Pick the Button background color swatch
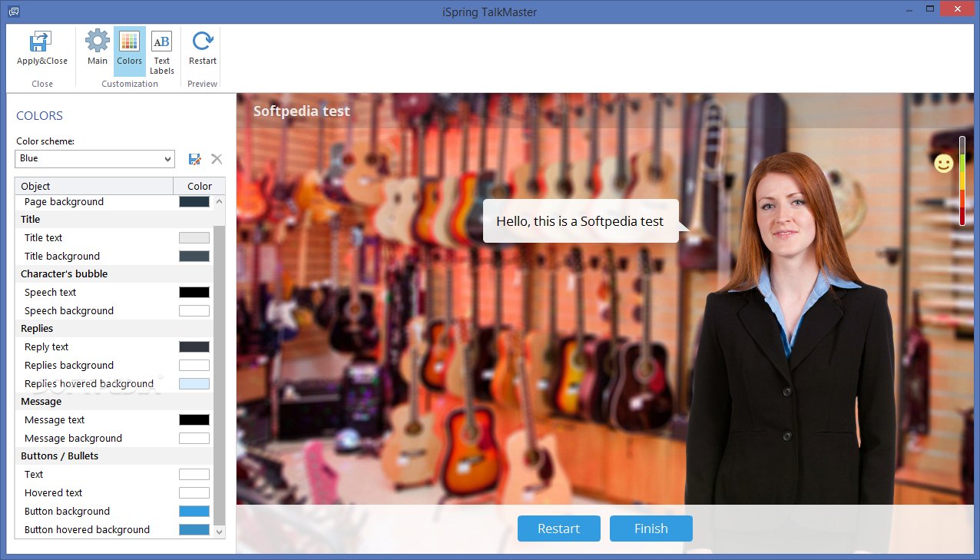Viewport: 980px width, 560px height. [194, 512]
